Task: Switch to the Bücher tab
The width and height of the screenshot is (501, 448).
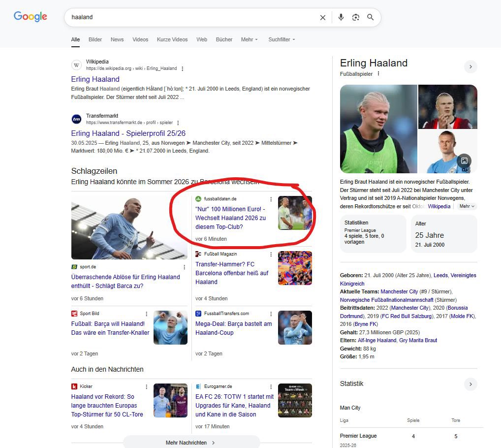Action: [224, 39]
